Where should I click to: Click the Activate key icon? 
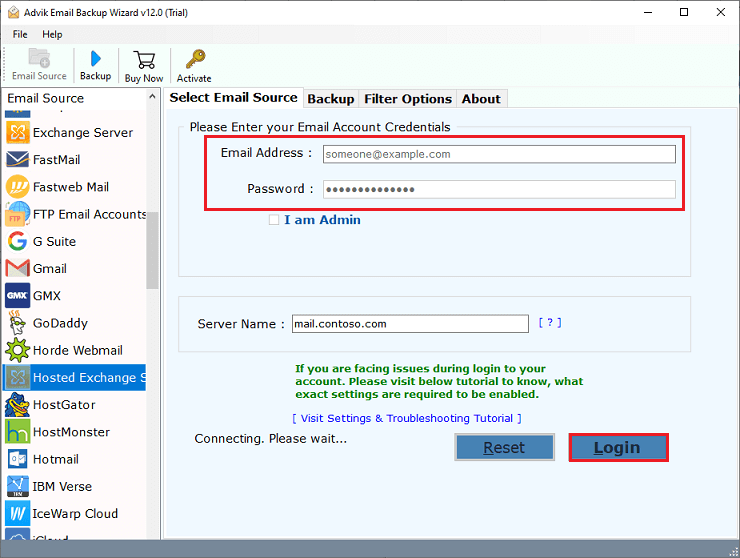point(195,59)
